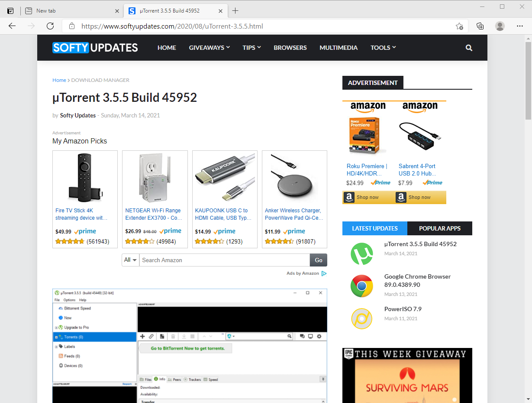
Task: Click the PowerISO icon in Latest Updates
Action: [362, 318]
